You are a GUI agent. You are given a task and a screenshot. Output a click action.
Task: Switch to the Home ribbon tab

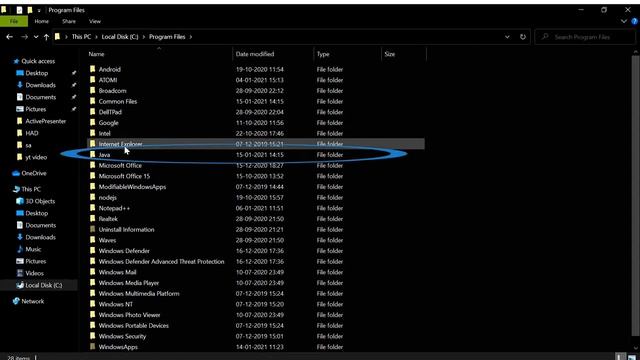coord(41,21)
